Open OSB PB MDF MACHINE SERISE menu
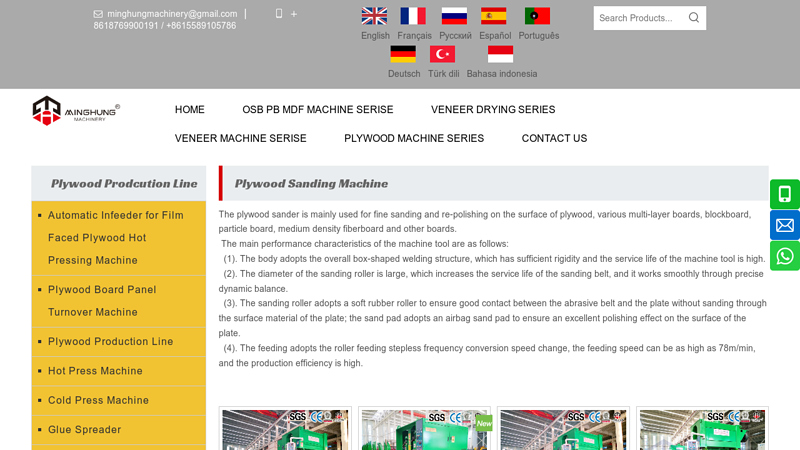 pyautogui.click(x=318, y=110)
